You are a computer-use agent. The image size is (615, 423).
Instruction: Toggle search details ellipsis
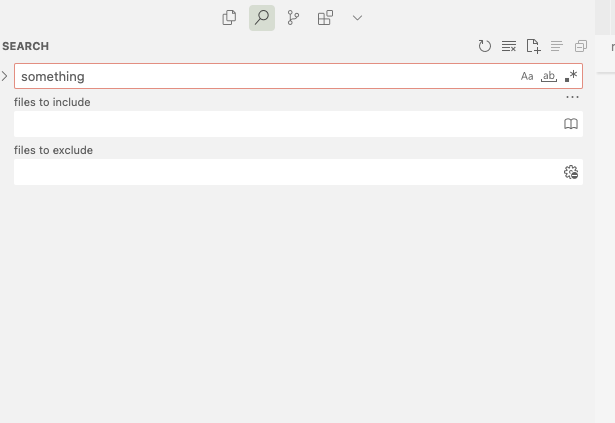tap(572, 97)
